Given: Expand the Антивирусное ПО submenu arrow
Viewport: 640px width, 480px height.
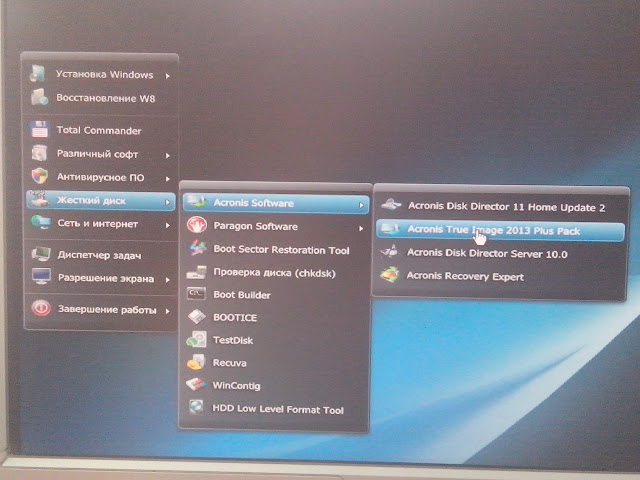Looking at the screenshot, I should (167, 179).
